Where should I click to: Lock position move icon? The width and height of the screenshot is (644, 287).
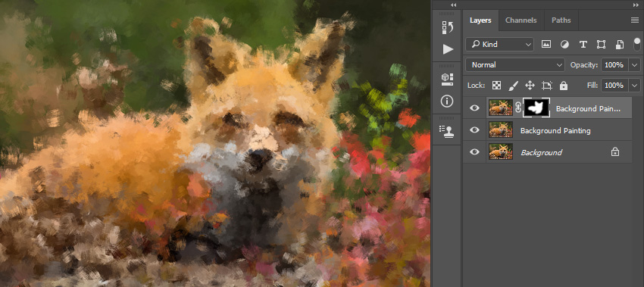coord(530,86)
